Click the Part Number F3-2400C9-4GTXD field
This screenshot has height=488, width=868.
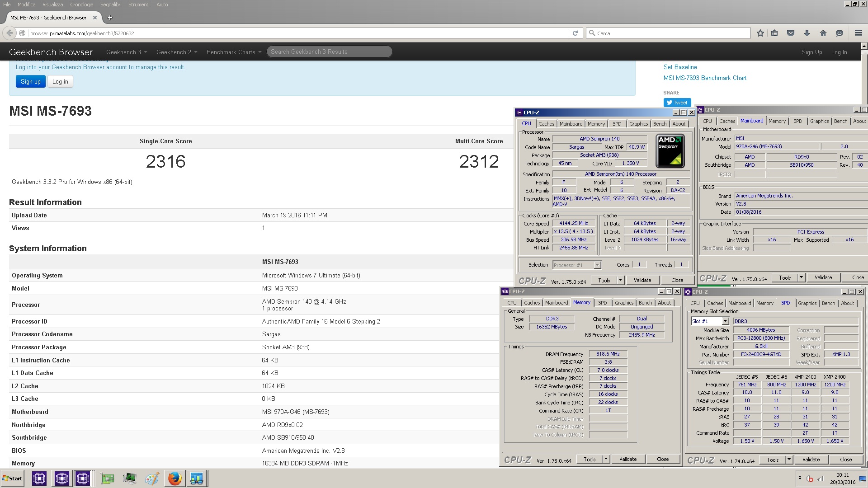[x=761, y=355]
